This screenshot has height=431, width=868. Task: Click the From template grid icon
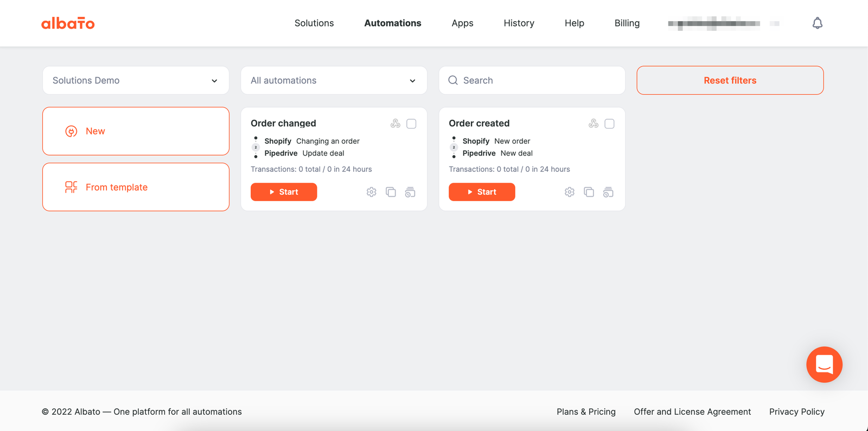[71, 187]
